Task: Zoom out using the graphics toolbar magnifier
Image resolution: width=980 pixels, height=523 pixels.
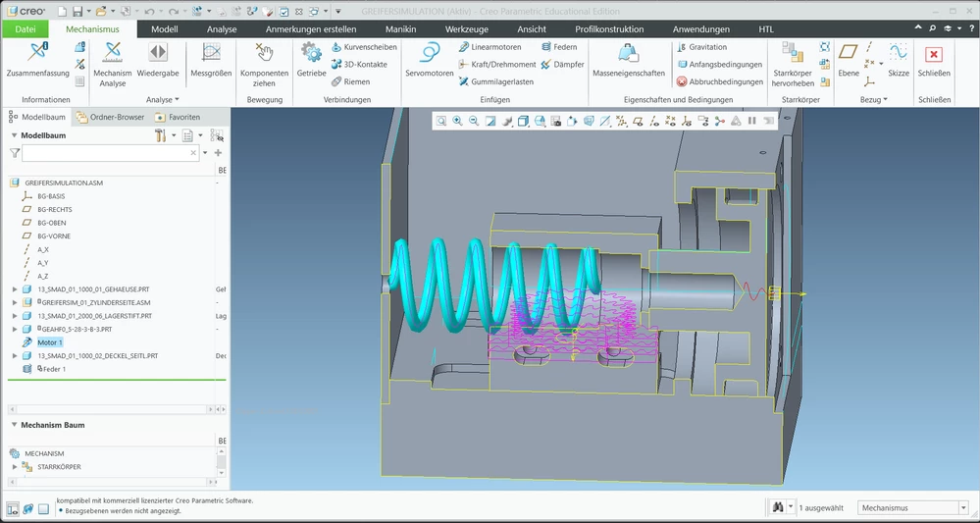Action: tap(474, 122)
